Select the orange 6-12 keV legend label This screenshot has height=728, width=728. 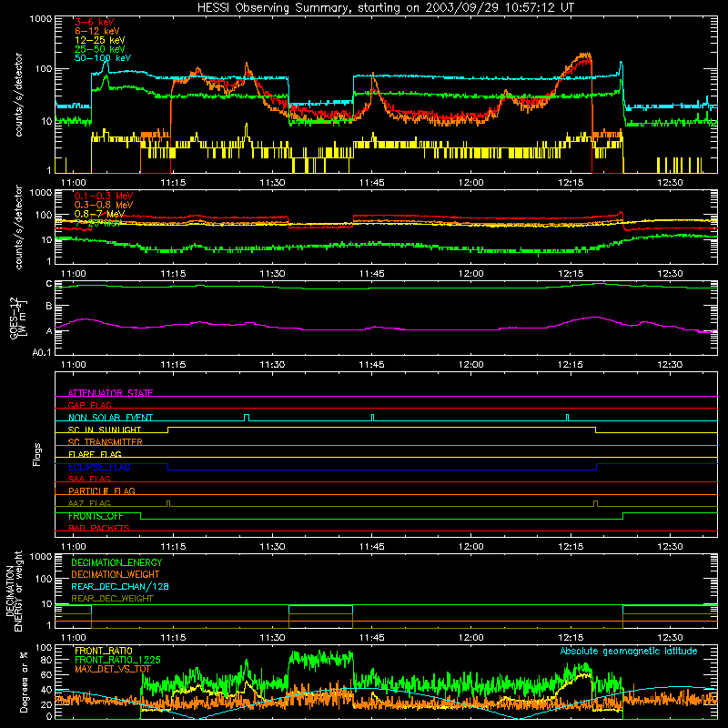97,31
